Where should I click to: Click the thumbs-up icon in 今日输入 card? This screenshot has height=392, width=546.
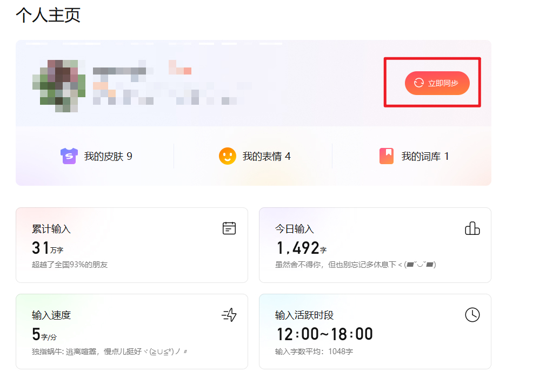[x=472, y=228]
